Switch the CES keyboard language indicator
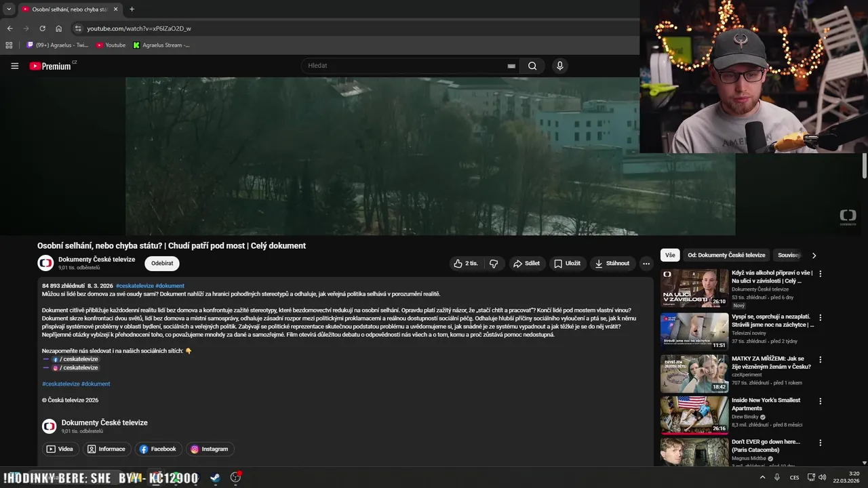Screen dimensions: 868x488 pos(794,477)
